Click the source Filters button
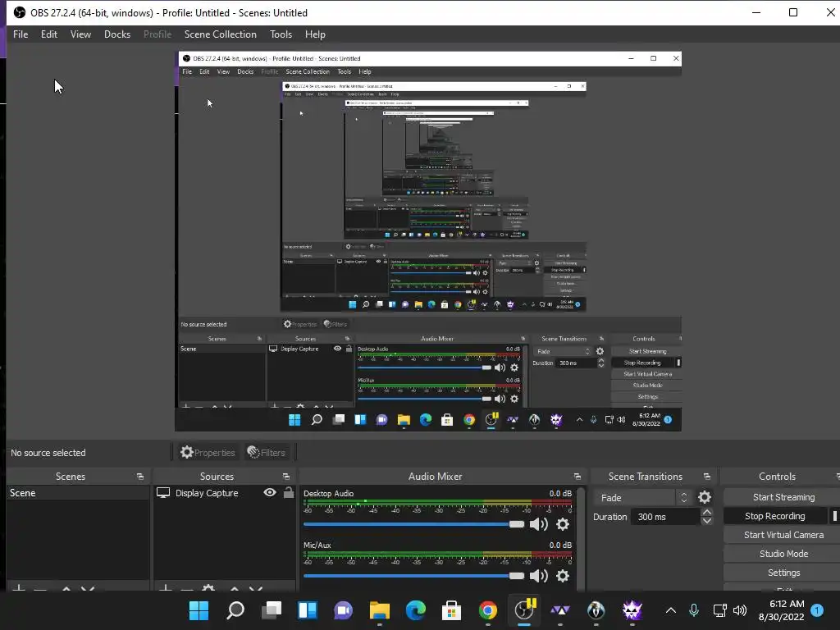This screenshot has height=630, width=840. pyautogui.click(x=267, y=453)
